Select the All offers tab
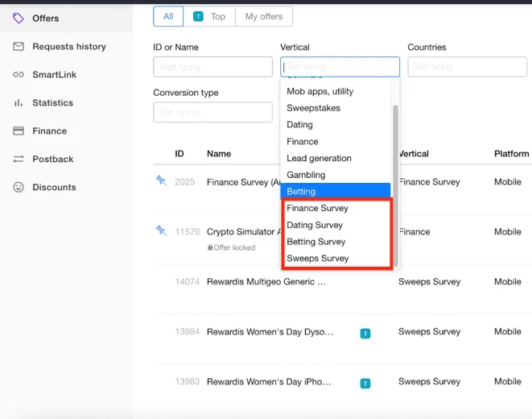This screenshot has height=419, width=532. (x=168, y=16)
